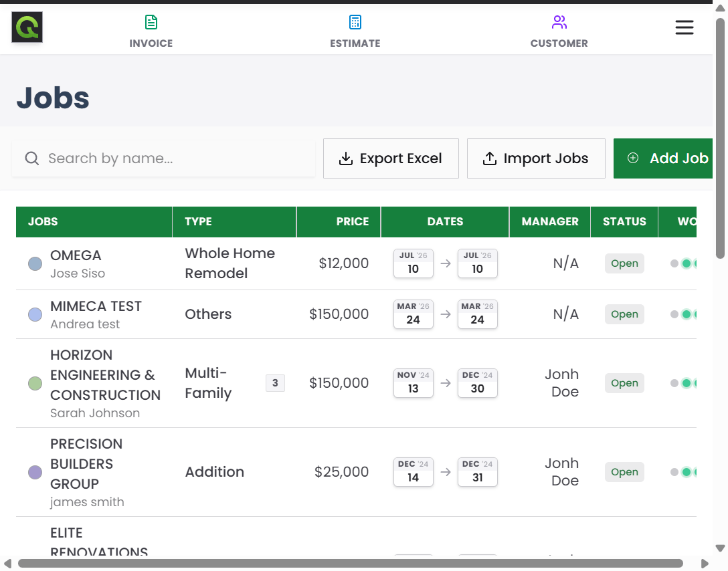Open HORIZON ENGINEERING & CONSTRUCTION job
This screenshot has height=571, width=728.
(x=106, y=375)
